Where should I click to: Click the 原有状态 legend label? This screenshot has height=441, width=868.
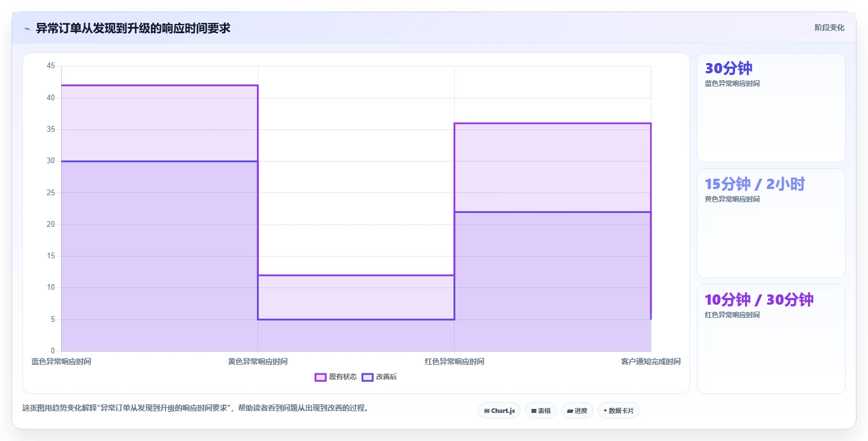(343, 377)
